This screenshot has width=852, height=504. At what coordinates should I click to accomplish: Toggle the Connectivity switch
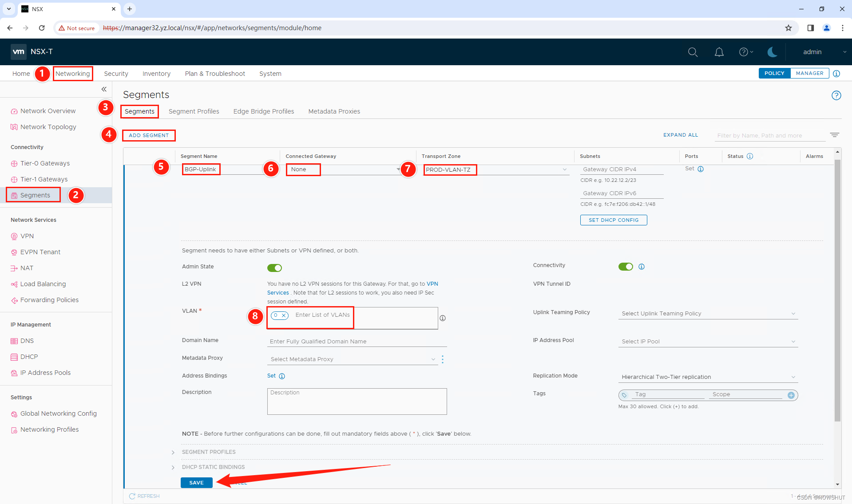click(x=626, y=267)
